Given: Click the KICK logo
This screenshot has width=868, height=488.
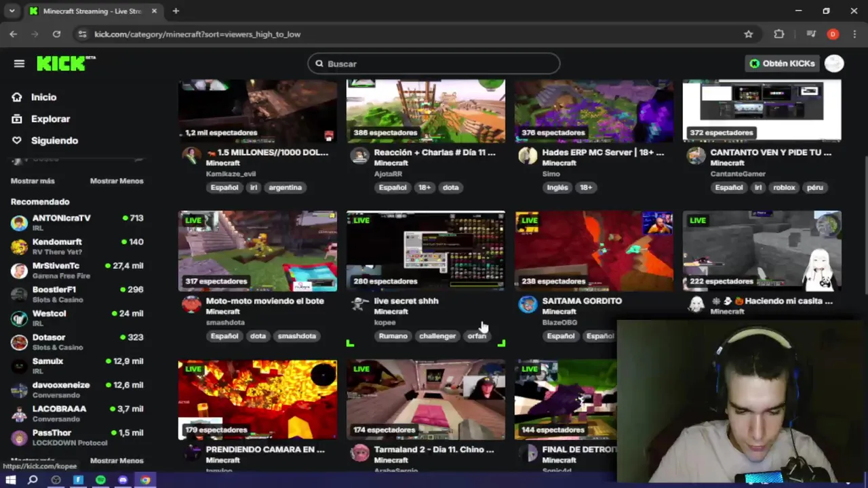Looking at the screenshot, I should (x=66, y=63).
